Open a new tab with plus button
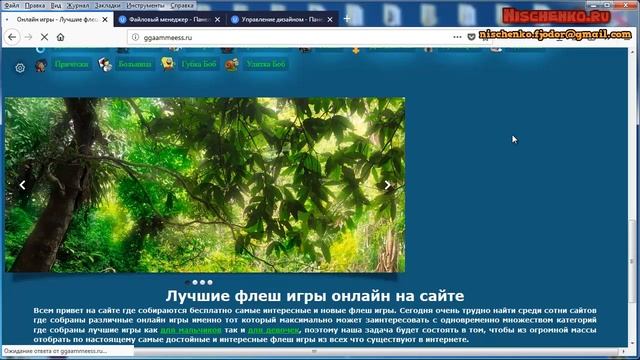This screenshot has height=360, width=640. (x=347, y=19)
